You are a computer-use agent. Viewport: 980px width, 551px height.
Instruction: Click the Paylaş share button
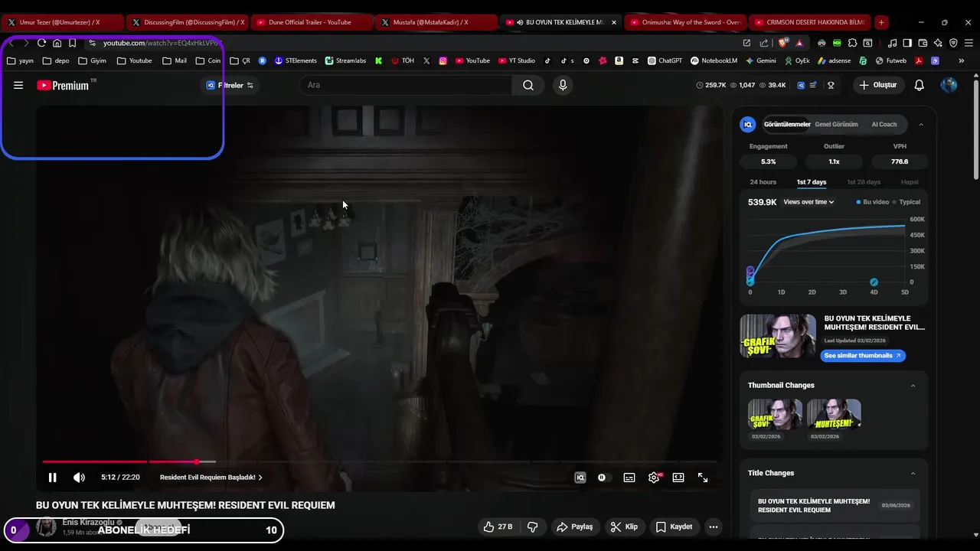[575, 527]
